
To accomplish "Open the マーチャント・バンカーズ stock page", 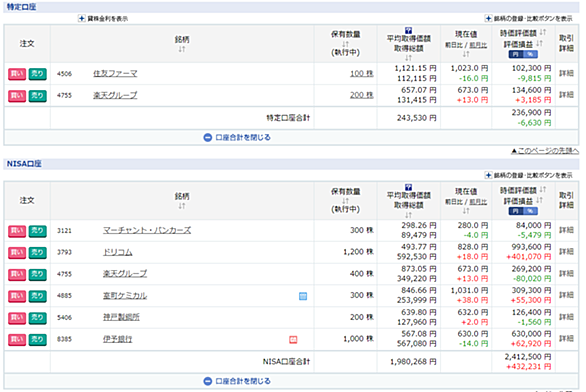I will click(x=147, y=230).
